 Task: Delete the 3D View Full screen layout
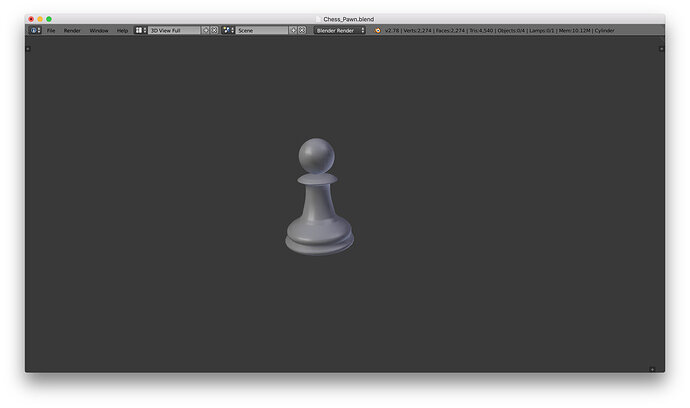click(x=214, y=30)
